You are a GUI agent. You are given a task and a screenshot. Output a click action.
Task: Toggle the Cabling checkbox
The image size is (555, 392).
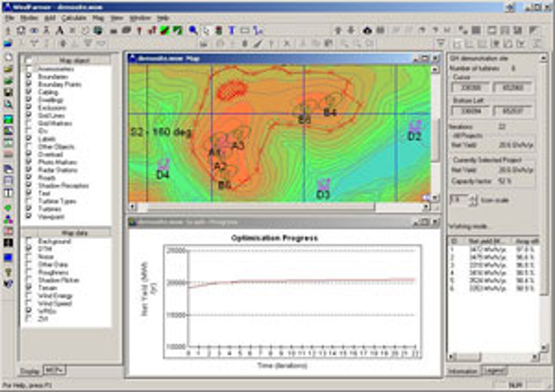(29, 92)
